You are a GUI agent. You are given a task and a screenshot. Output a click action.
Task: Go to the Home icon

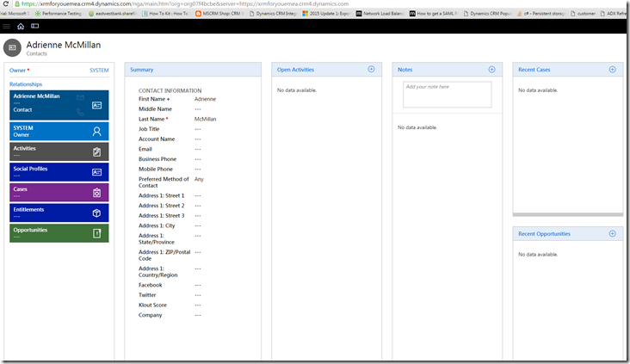pos(21,26)
